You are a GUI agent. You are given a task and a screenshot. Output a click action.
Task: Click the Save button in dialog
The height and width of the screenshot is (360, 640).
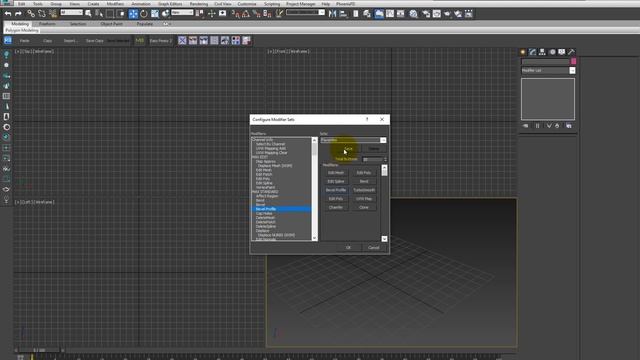pos(348,149)
